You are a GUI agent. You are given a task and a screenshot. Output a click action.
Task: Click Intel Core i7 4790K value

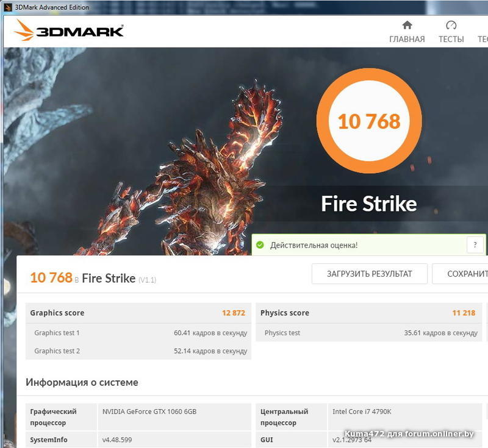click(x=362, y=411)
